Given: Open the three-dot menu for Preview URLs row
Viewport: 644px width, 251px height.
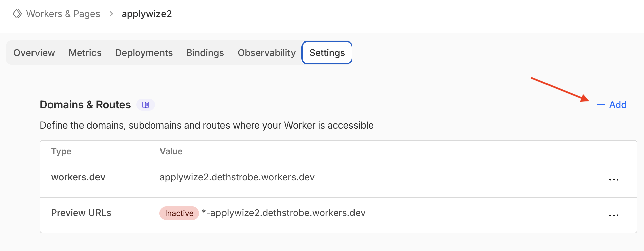Looking at the screenshot, I should (614, 215).
